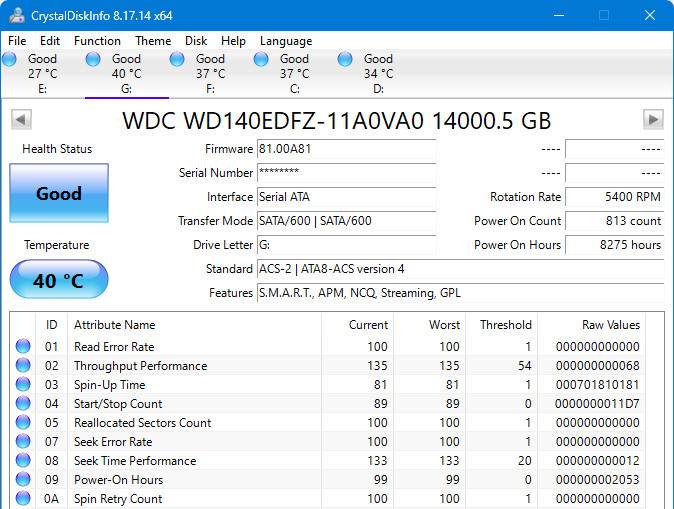Select the E: drive status orb

[10, 60]
